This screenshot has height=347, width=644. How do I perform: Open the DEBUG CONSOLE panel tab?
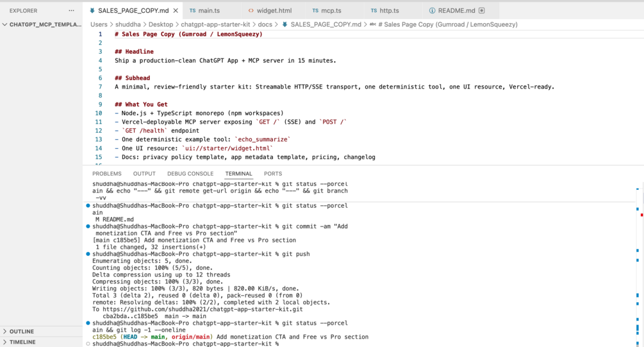pos(190,173)
